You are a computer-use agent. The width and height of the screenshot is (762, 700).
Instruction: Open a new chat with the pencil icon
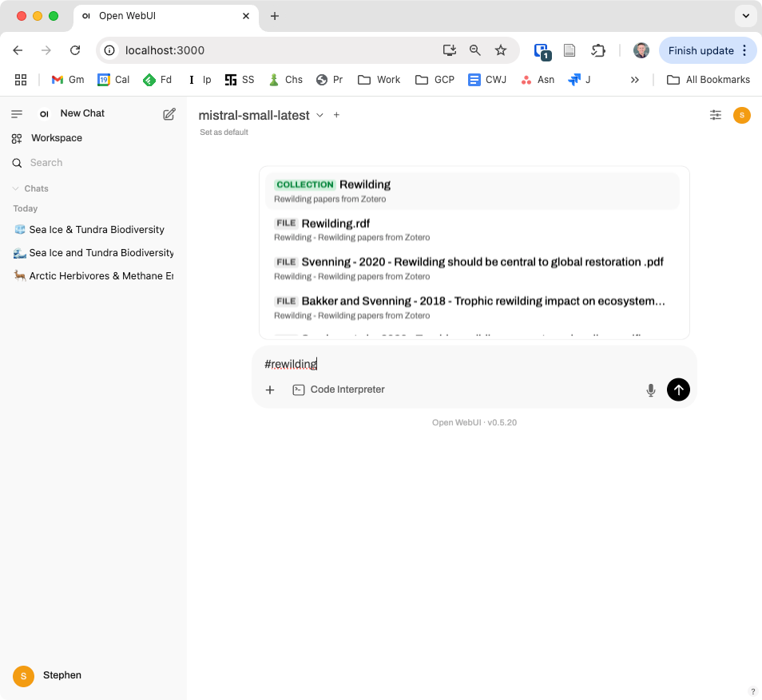click(x=169, y=113)
